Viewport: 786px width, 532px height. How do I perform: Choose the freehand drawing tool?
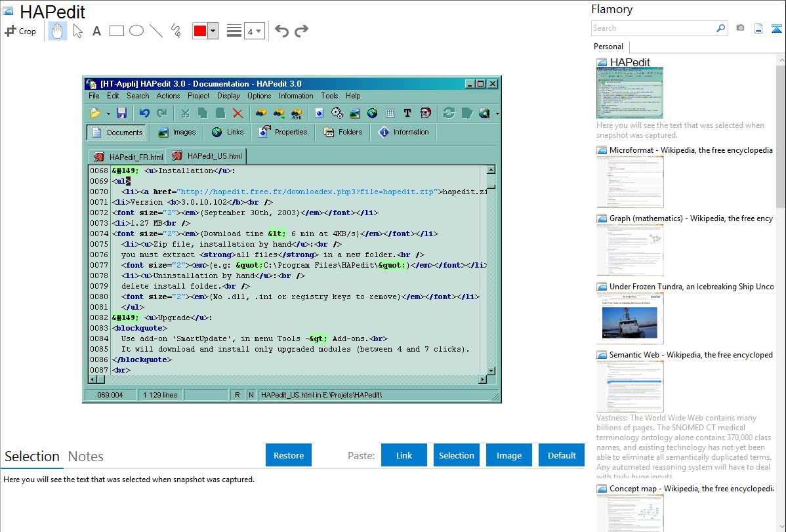click(x=176, y=31)
